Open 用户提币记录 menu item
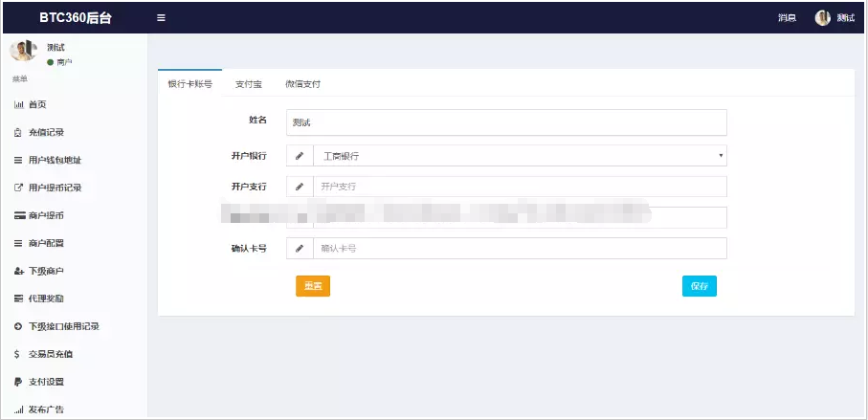Image resolution: width=868 pixels, height=420 pixels. (x=56, y=188)
